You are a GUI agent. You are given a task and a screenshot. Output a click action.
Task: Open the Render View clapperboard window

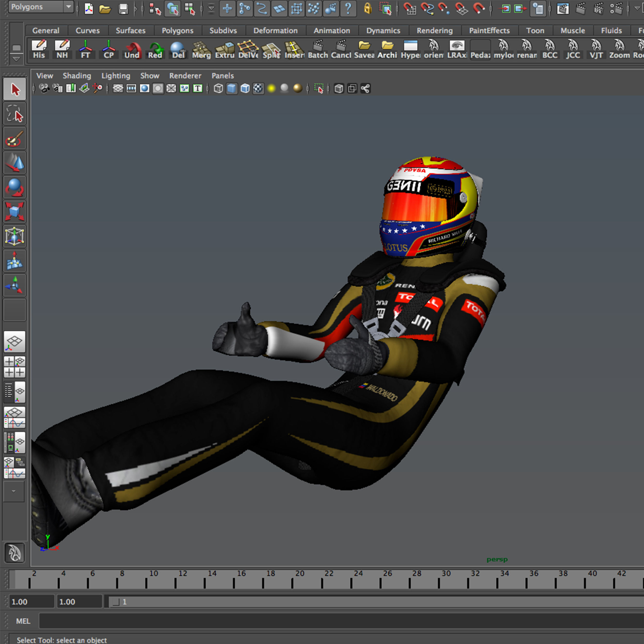(563, 9)
